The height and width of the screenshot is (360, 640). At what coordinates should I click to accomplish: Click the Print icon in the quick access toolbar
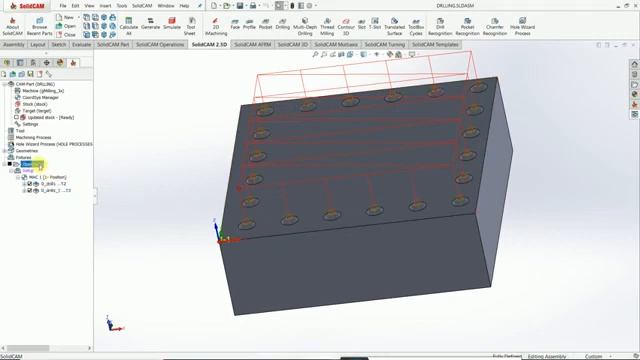click(x=253, y=6)
